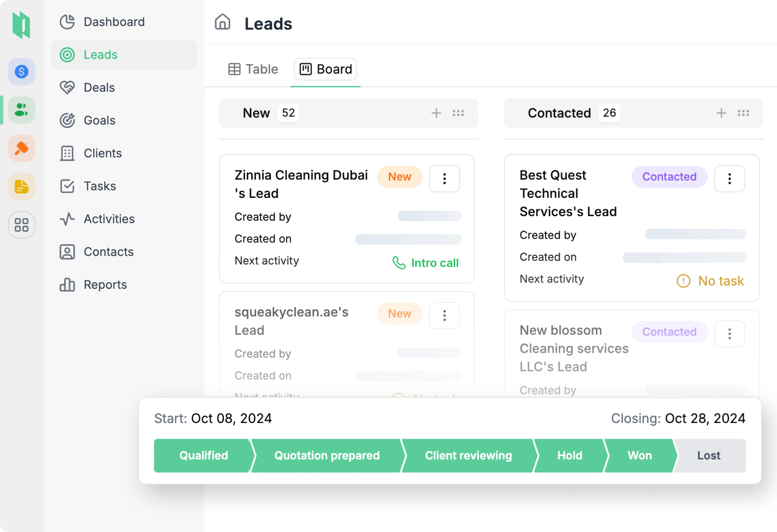777x532 pixels.
Task: Open Goals from sidebar menu
Action: coord(124,120)
